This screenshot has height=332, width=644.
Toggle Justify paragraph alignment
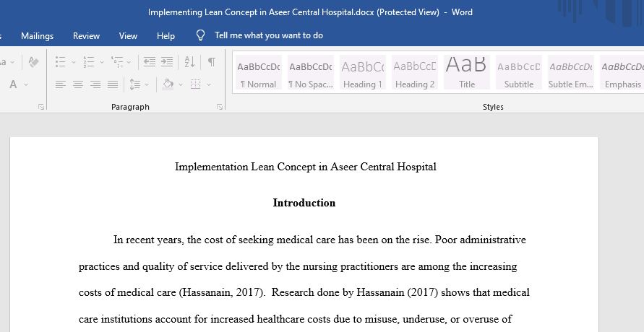(x=113, y=84)
